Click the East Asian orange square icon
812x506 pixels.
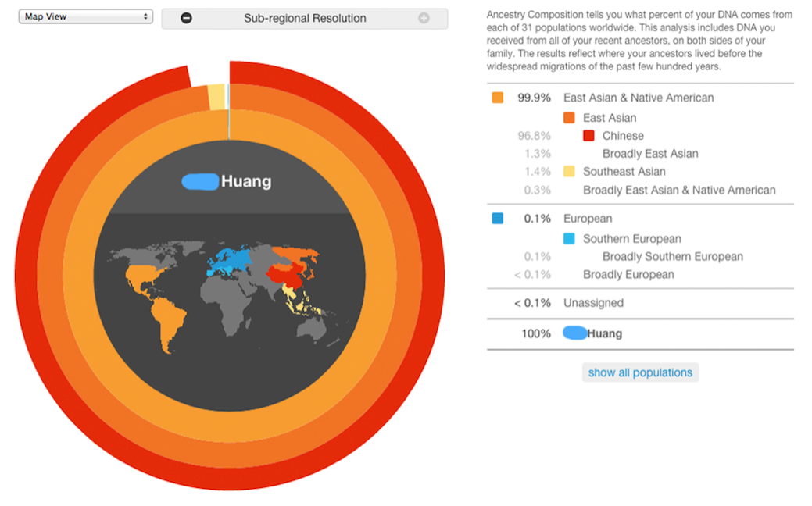pos(569,118)
